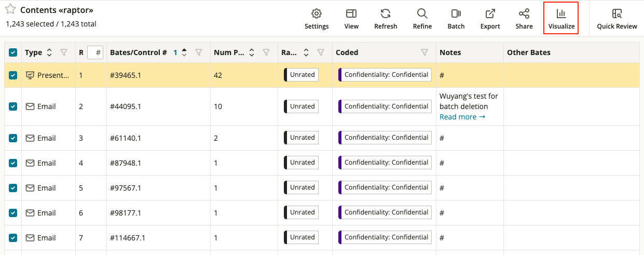Uncheck checkbox for #87948.1 row
Screen dimensions: 644x255
13,163
